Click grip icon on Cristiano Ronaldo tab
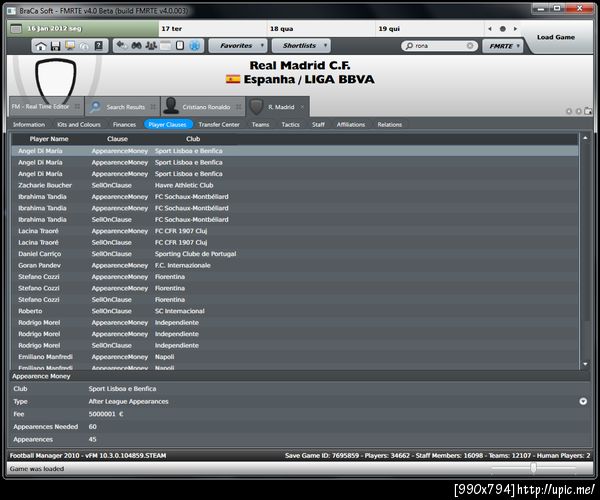 239,107
